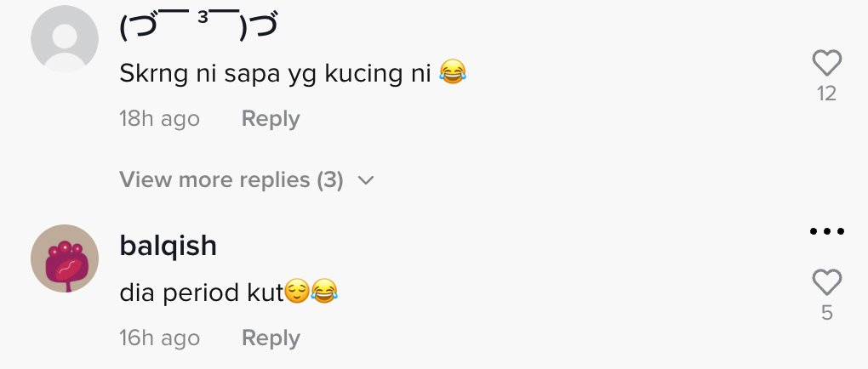Tap the heart on balqish's comment

(826, 282)
